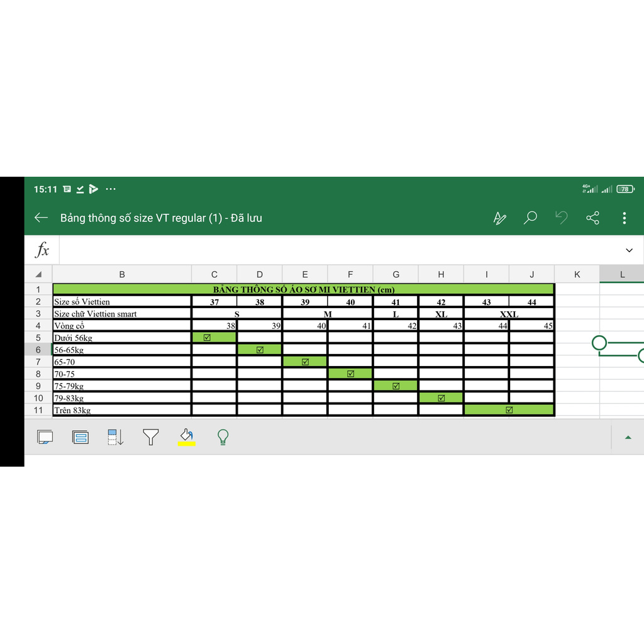Tap the yellow fill color bucket icon
Image resolution: width=644 pixels, height=644 pixels.
tap(186, 437)
